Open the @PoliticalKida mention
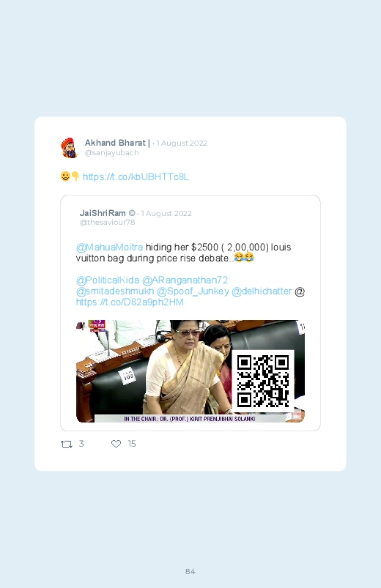 tap(108, 280)
